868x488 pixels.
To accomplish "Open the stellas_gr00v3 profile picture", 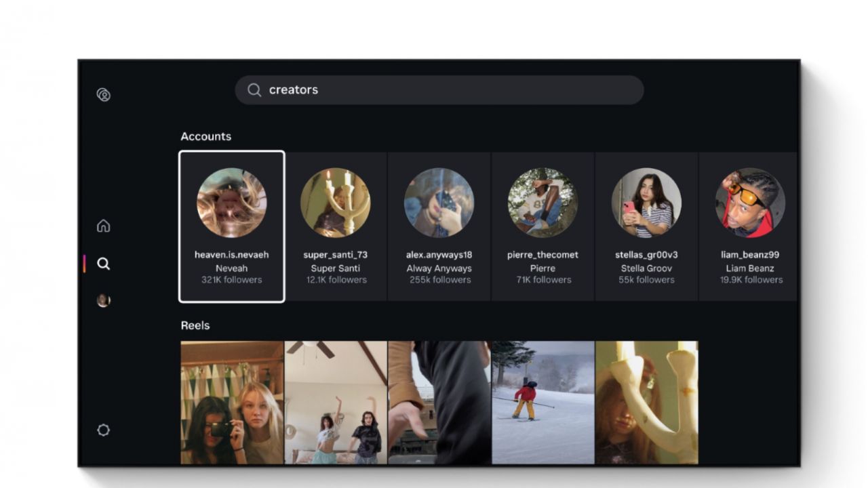I will (647, 203).
